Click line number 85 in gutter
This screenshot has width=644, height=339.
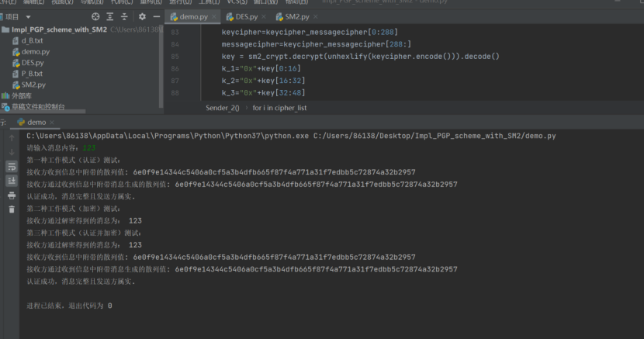click(175, 56)
